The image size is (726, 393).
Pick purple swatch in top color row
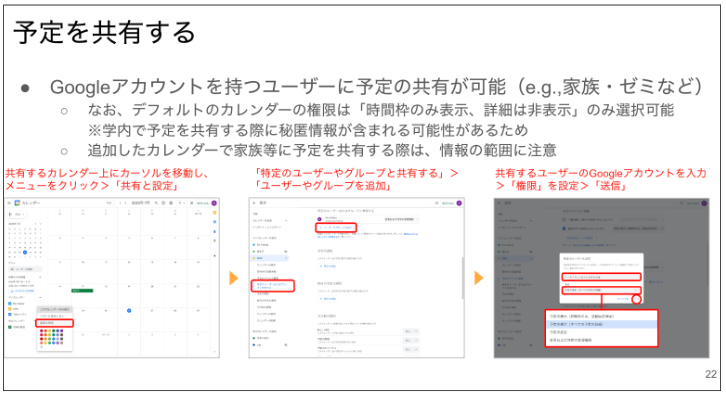pyautogui.click(x=62, y=331)
